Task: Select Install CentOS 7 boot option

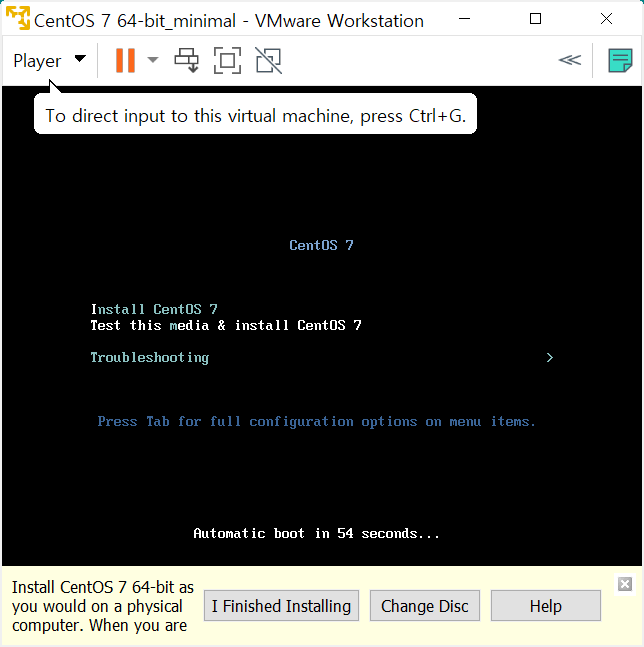Action: point(154,309)
